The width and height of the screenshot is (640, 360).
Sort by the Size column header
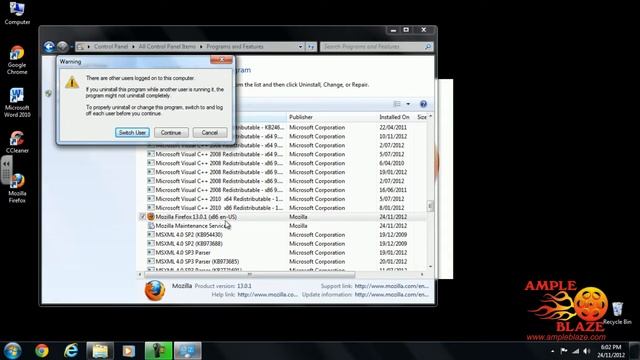tap(422, 117)
